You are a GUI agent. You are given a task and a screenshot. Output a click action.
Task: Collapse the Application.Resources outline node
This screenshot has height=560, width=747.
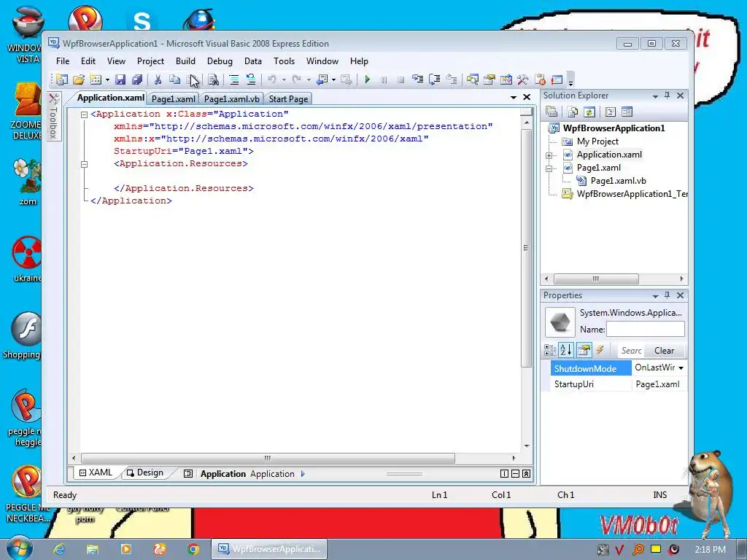[85, 164]
